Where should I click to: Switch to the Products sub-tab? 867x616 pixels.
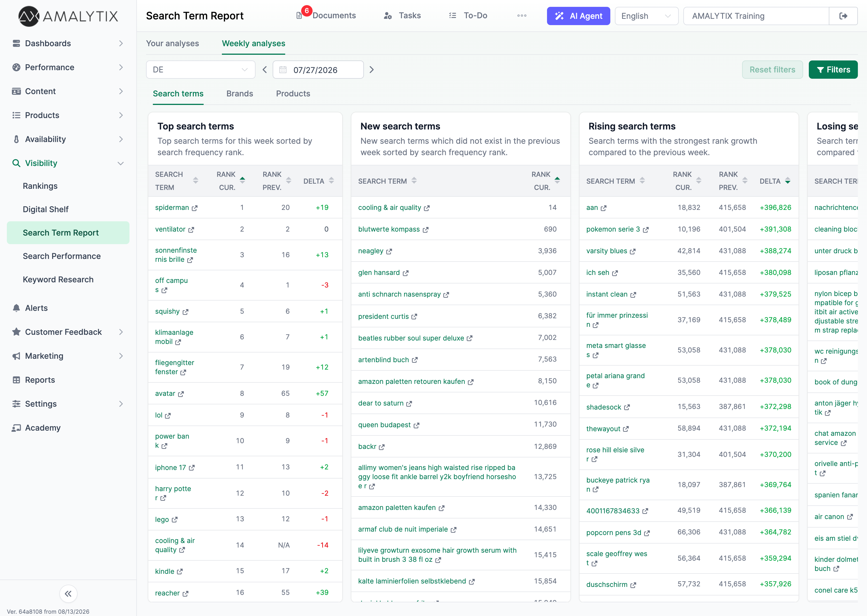pyautogui.click(x=293, y=94)
